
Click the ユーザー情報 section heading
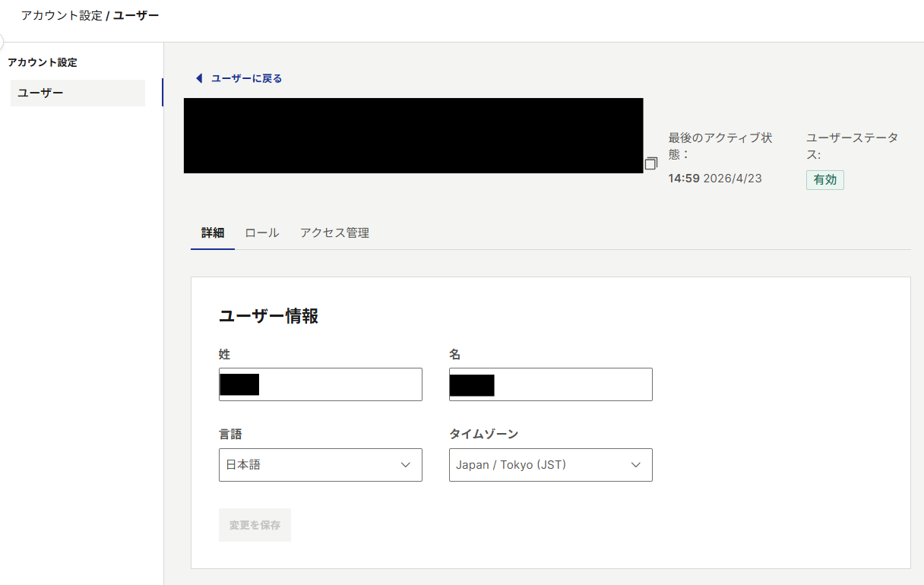pyautogui.click(x=269, y=317)
